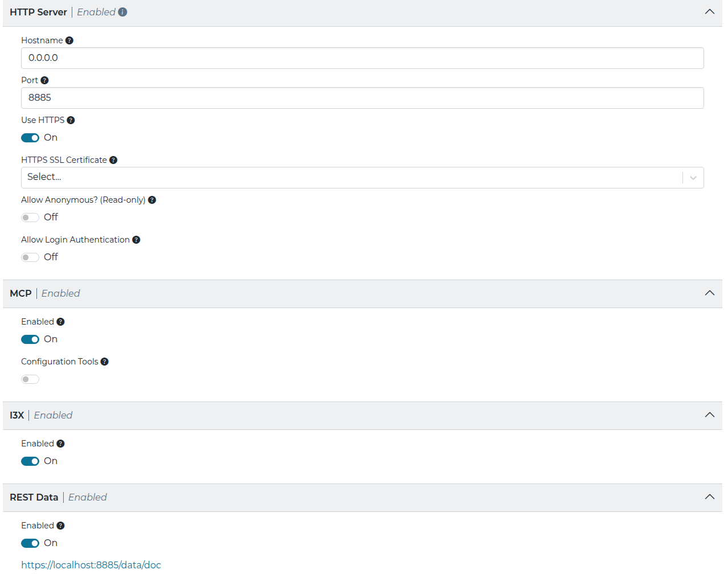Click the Allow Login Authentication help icon

pos(135,239)
